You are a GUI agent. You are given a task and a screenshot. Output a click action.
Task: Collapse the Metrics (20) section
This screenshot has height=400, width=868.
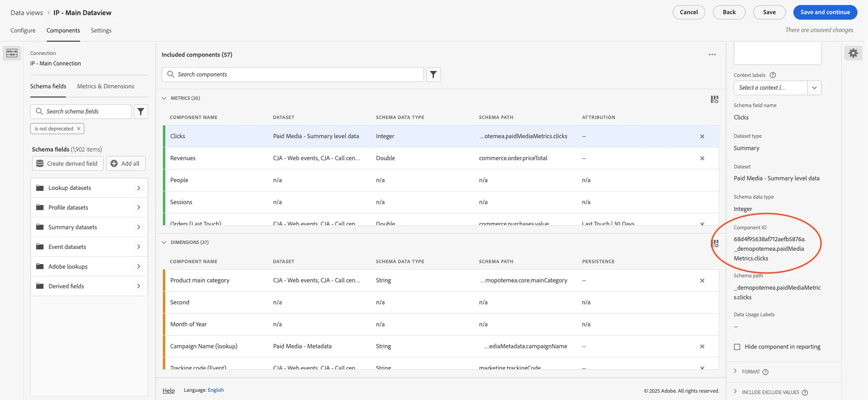(164, 98)
